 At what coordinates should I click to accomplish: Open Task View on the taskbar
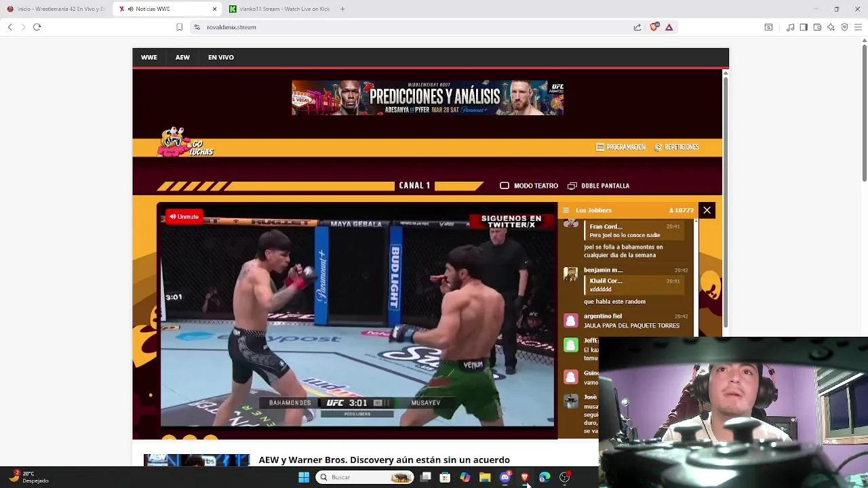pyautogui.click(x=425, y=477)
